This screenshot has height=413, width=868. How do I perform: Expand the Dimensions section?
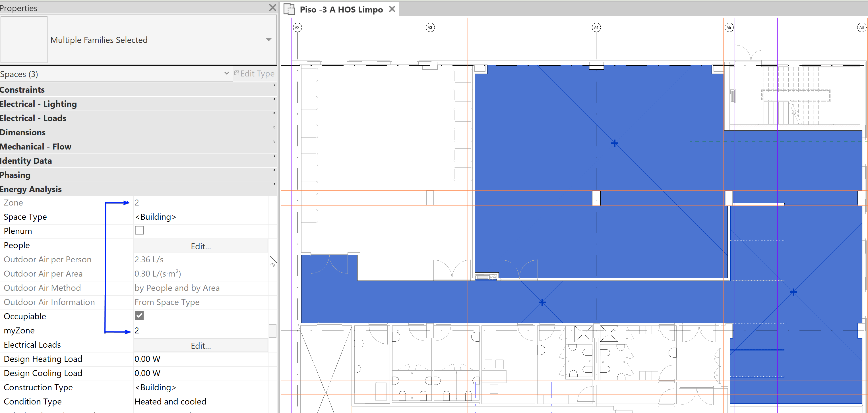274,127
